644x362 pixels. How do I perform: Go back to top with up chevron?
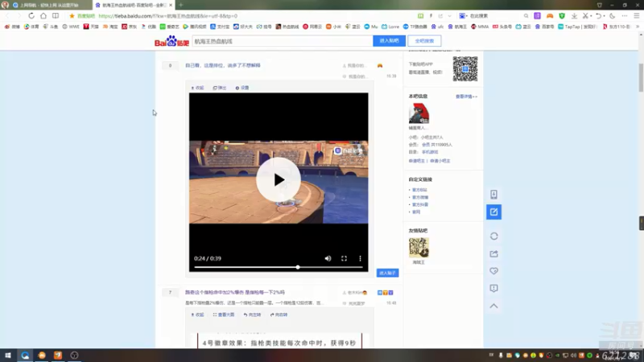(x=493, y=306)
